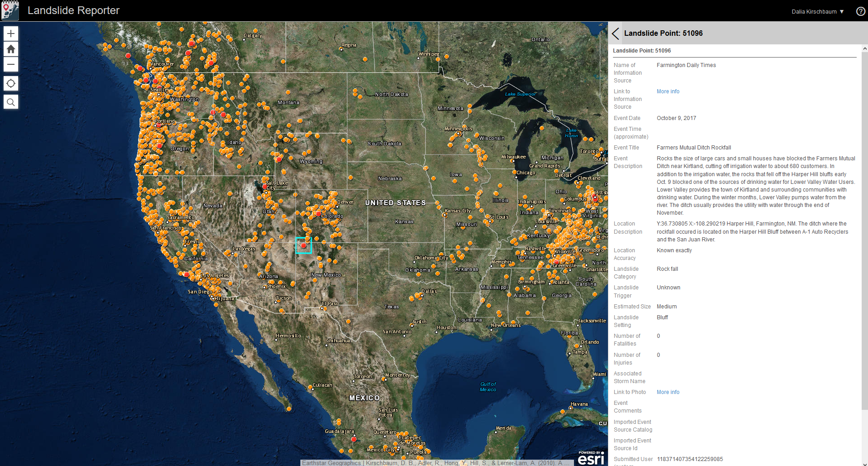The width and height of the screenshot is (868, 466).
Task: Click the zoom out minus button
Action: 11,64
